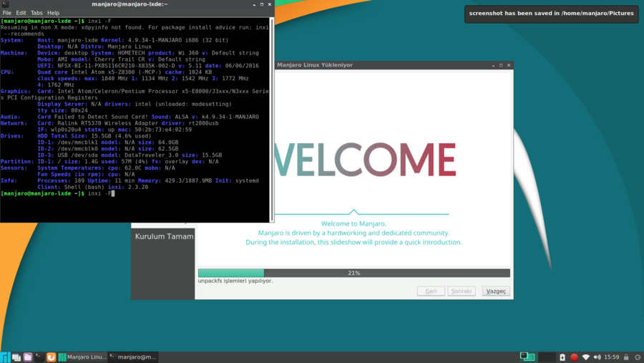
Task: Open the terminal Help menu
Action: click(54, 13)
